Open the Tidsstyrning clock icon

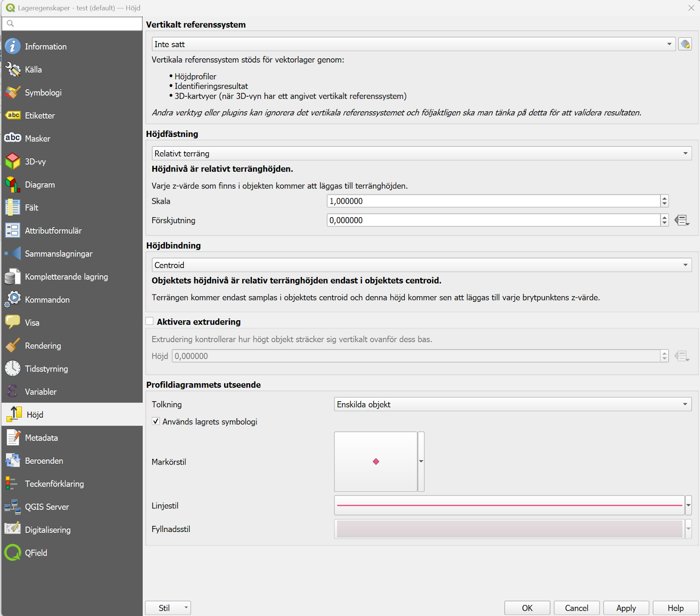13,368
